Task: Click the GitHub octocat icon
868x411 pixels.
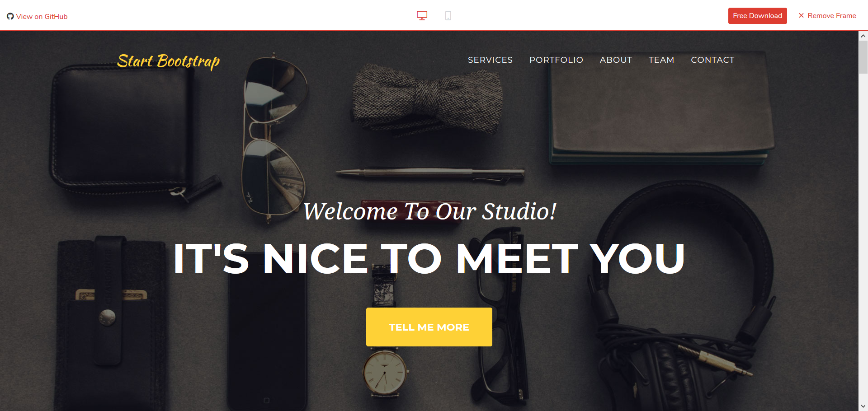Action: [x=10, y=16]
